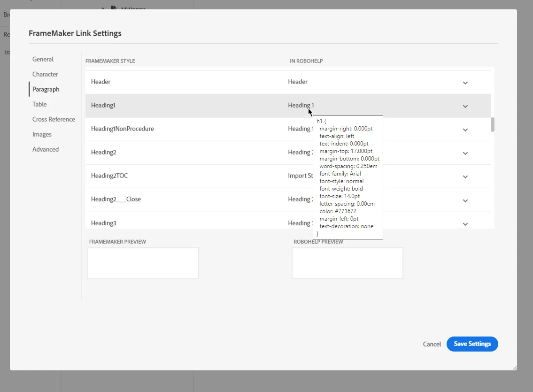
Task: Open the Heading2___Close mapping dropdown
Action: 465,200
